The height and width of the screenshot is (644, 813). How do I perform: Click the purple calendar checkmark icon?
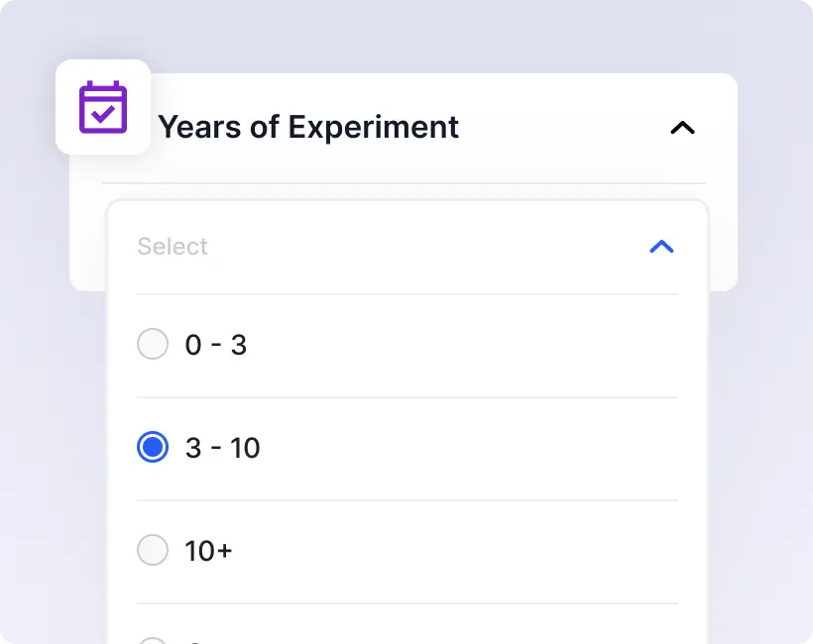pos(103,107)
